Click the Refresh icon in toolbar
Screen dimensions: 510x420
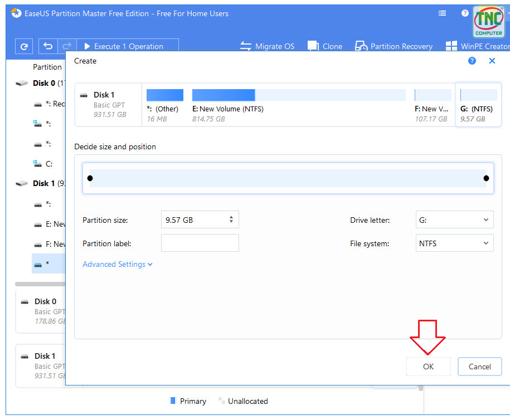tap(24, 46)
